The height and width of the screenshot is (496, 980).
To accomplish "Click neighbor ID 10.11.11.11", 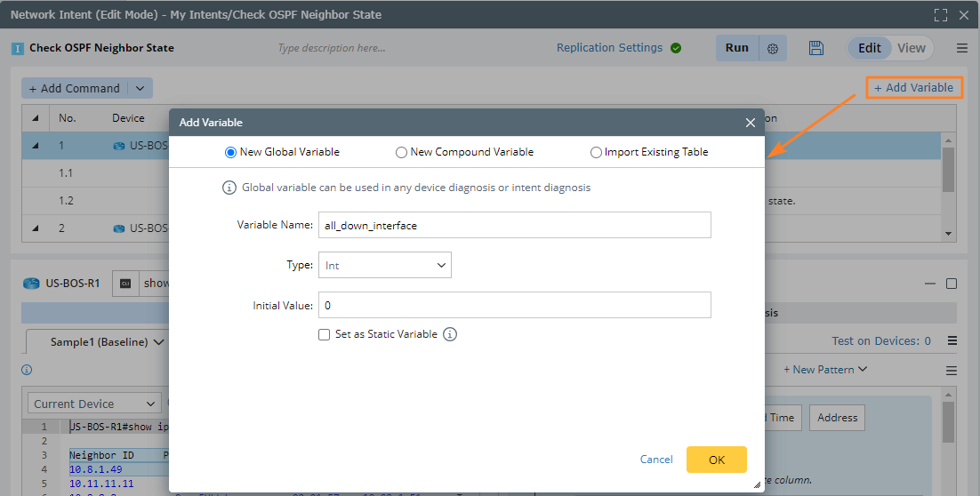I will (101, 484).
